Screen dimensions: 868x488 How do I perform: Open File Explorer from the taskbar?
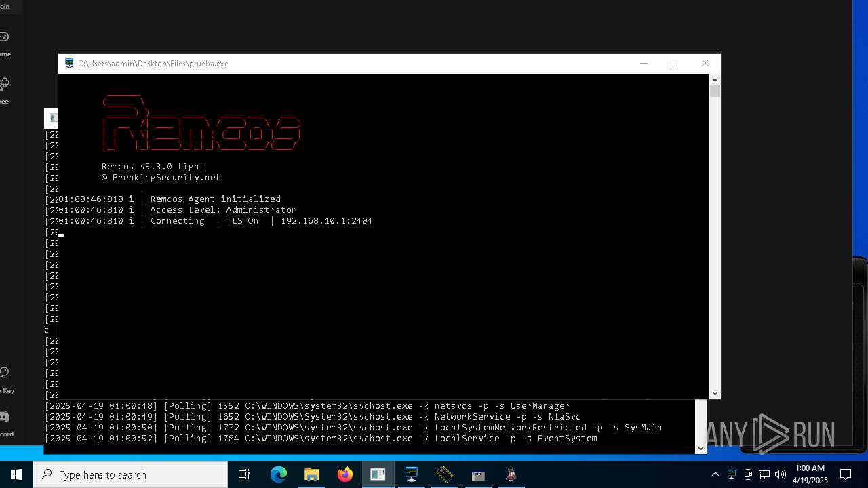(312, 474)
